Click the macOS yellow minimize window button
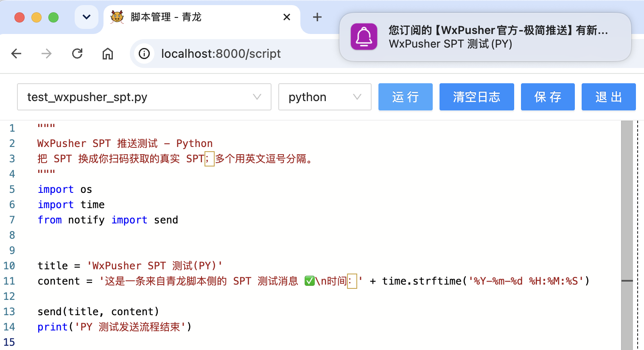Screen dimensions: 644x350 tap(36, 17)
